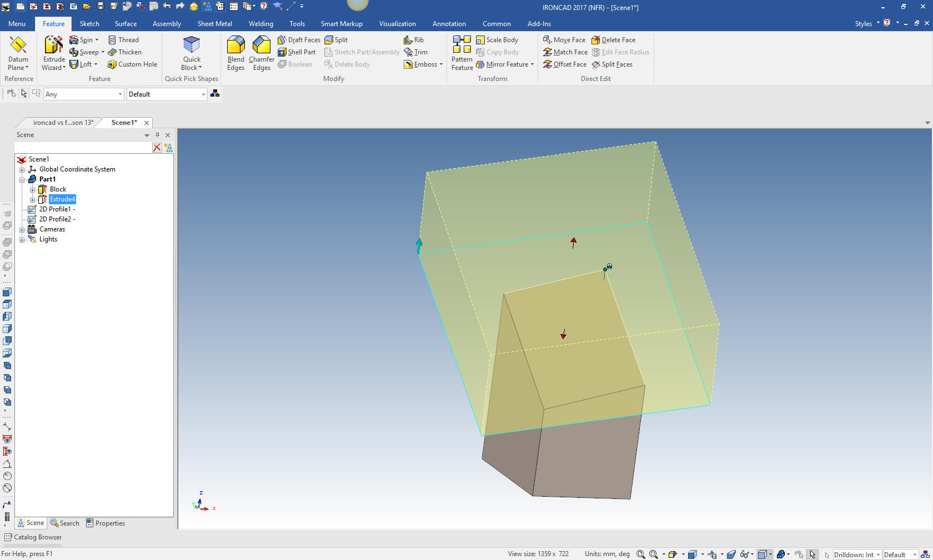Screen dimensions: 933x560
Task: Go to Sheet Metal tab
Action: [x=214, y=24]
